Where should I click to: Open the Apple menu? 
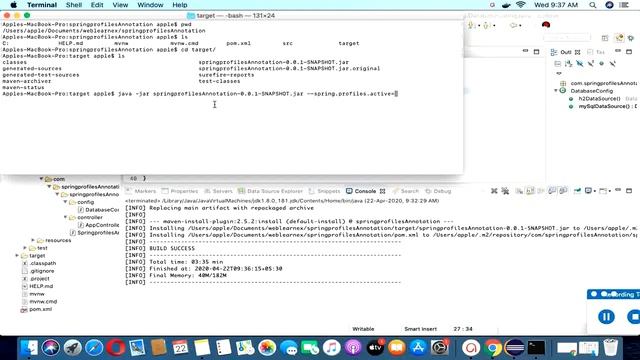point(13,5)
